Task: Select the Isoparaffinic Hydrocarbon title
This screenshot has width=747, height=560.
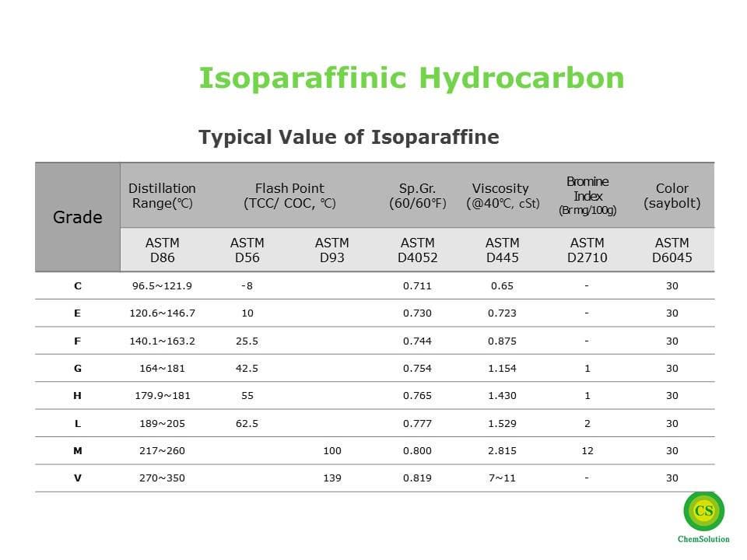Action: (410, 76)
